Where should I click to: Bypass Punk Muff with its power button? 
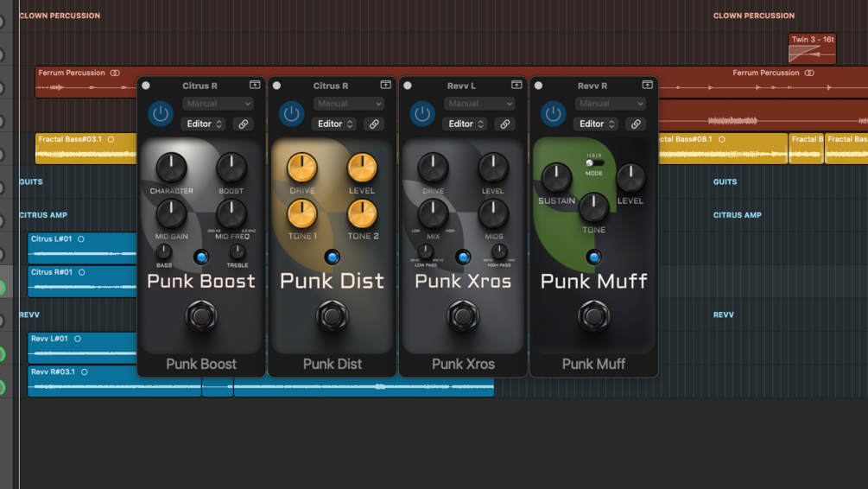(x=553, y=114)
